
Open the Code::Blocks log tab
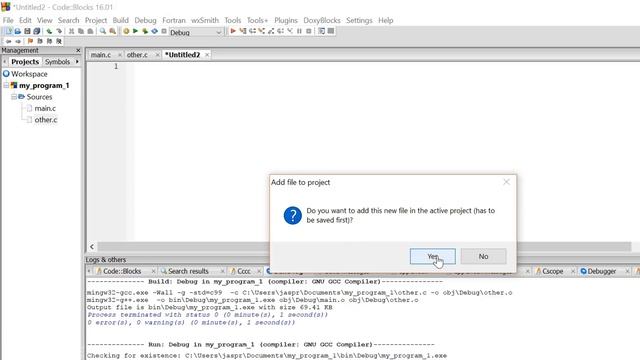click(x=122, y=271)
